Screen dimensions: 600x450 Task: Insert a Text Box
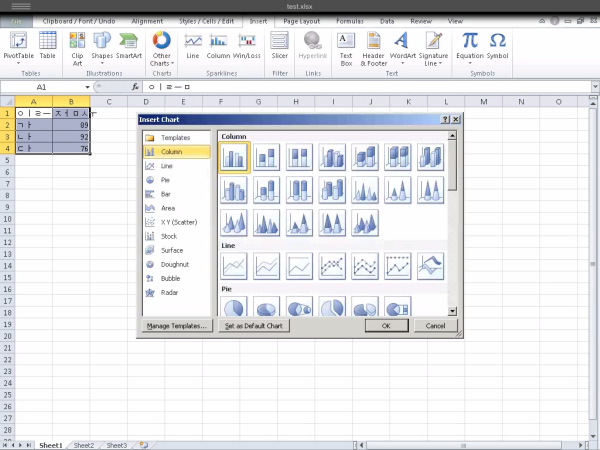(346, 49)
